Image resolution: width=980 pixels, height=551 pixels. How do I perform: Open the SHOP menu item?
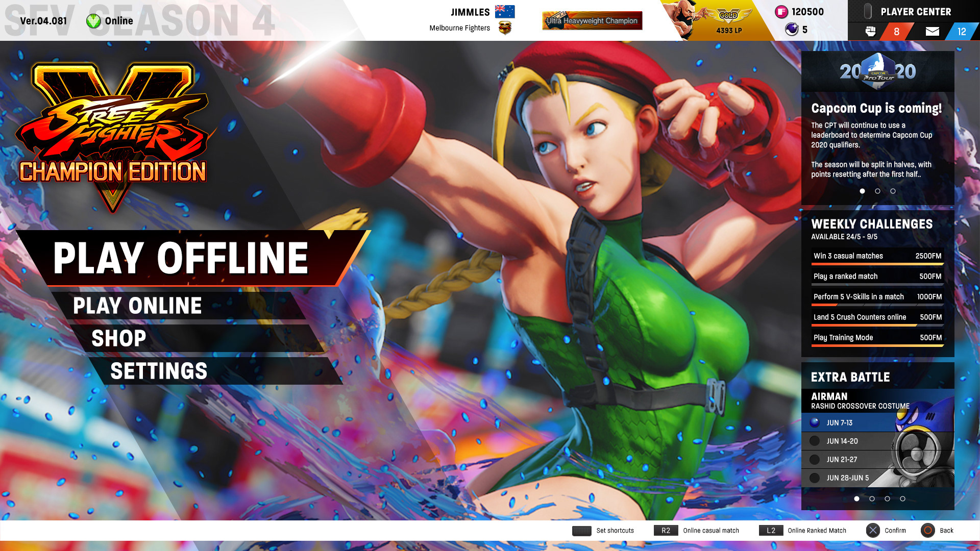pos(119,338)
